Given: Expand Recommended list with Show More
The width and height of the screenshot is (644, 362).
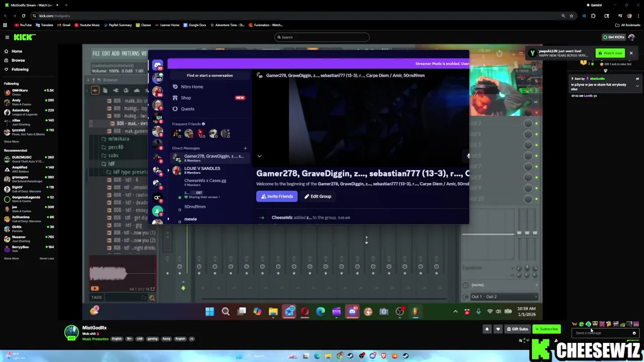Looking at the screenshot, I should (11, 258).
